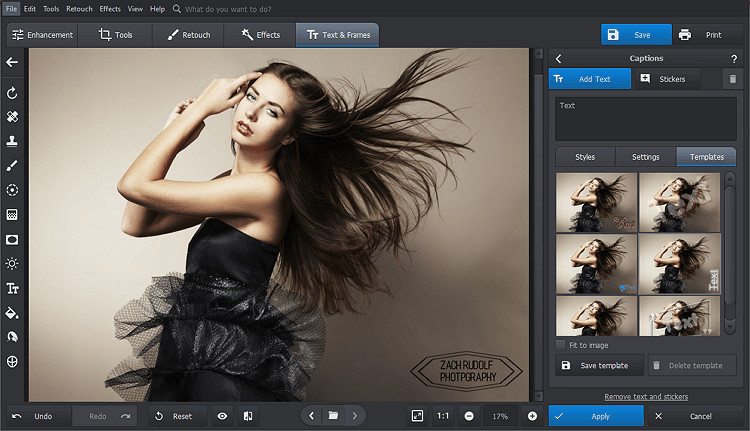Open the Templates tab
The height and width of the screenshot is (431, 750).
706,157
